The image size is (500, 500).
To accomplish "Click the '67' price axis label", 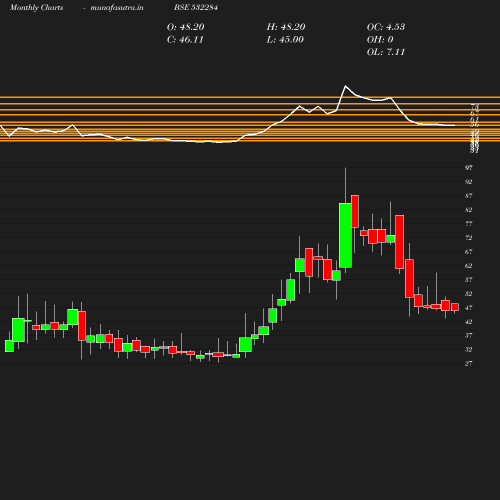I will [x=469, y=252].
